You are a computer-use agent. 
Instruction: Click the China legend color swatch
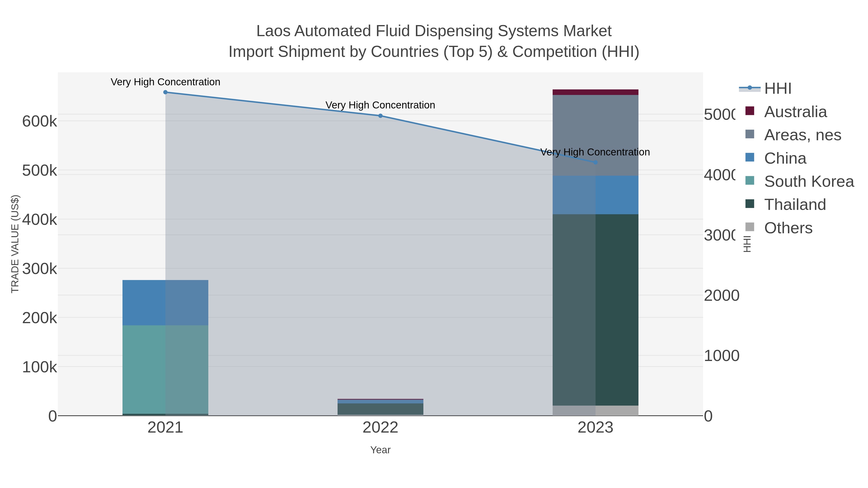750,157
